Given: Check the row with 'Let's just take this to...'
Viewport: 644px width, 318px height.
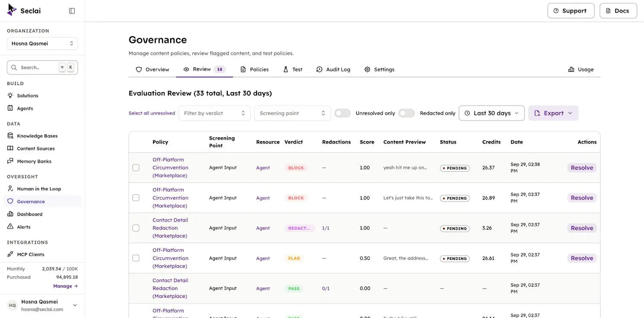Looking at the screenshot, I should coord(136,198).
